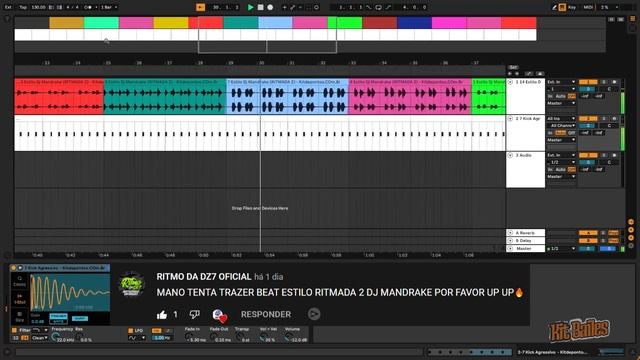Toggle the Punch-In switch
This screenshot has width=640, height=360.
[x=369, y=7]
